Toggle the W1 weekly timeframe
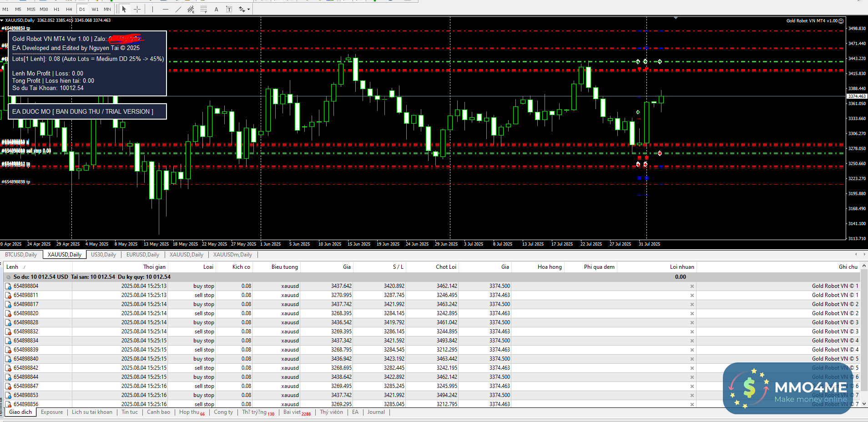This screenshot has width=868, height=422. [x=95, y=9]
